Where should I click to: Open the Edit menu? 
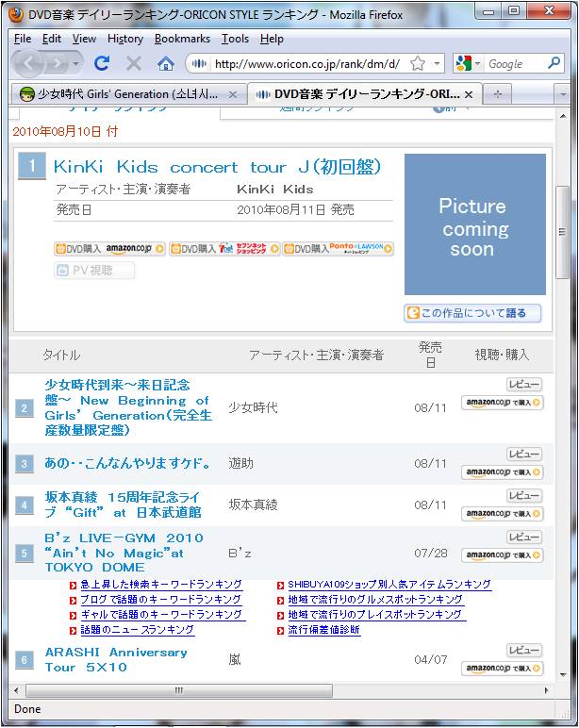(x=52, y=39)
